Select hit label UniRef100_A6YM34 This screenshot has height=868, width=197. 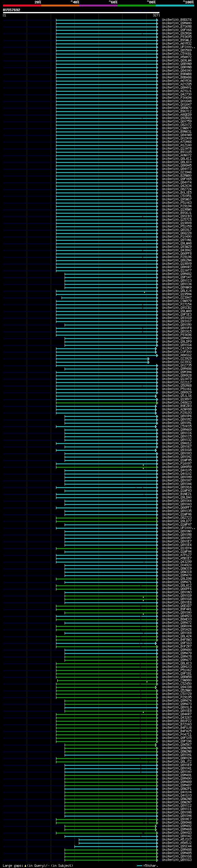(x=177, y=81)
